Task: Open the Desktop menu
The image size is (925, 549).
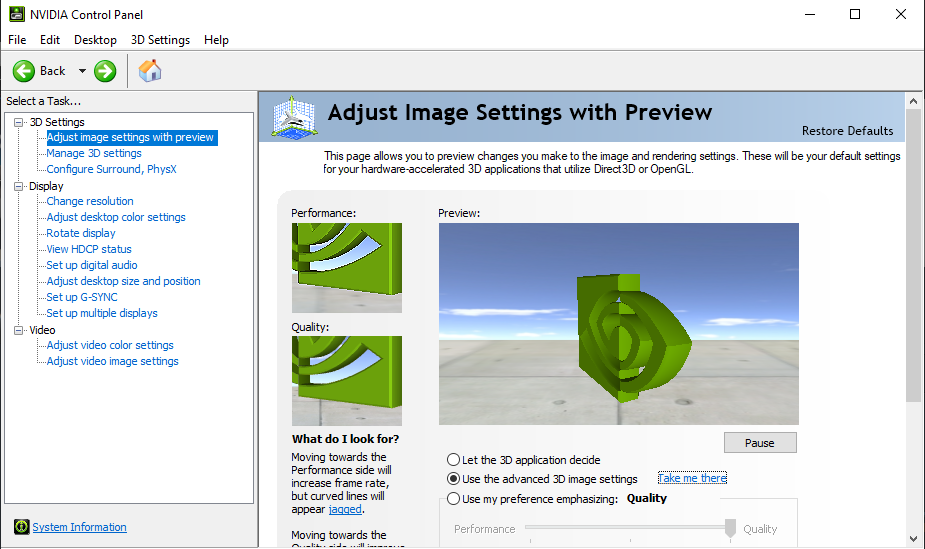Action: (x=95, y=40)
